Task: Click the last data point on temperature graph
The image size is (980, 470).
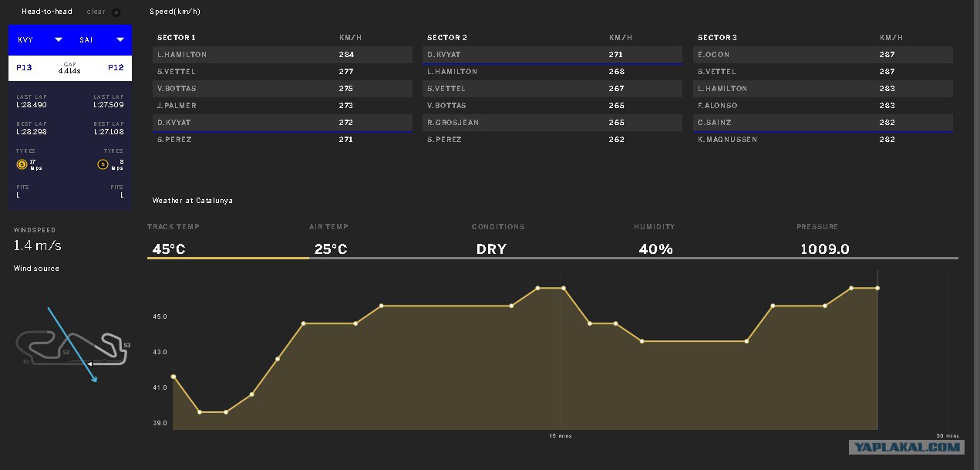Action: pyautogui.click(x=877, y=288)
